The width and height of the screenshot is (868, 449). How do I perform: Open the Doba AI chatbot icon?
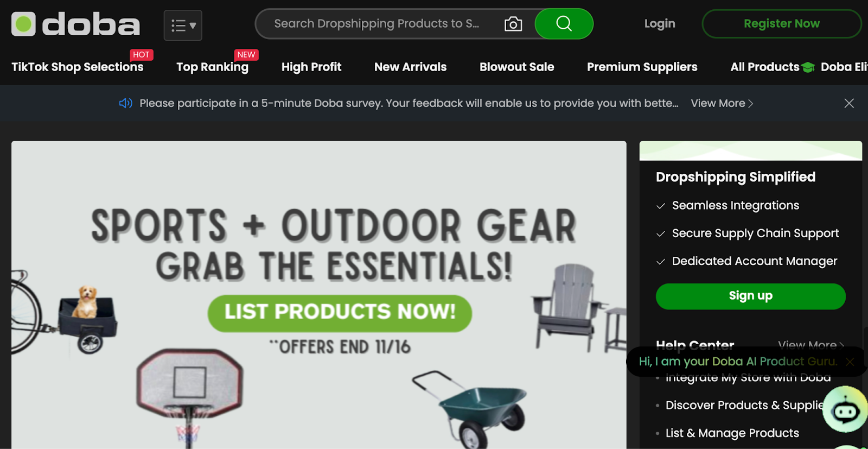[x=845, y=410]
